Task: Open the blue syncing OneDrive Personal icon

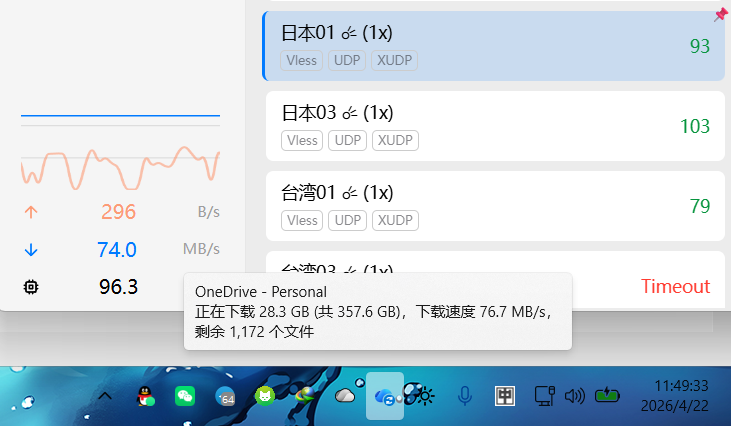Action: (385, 397)
